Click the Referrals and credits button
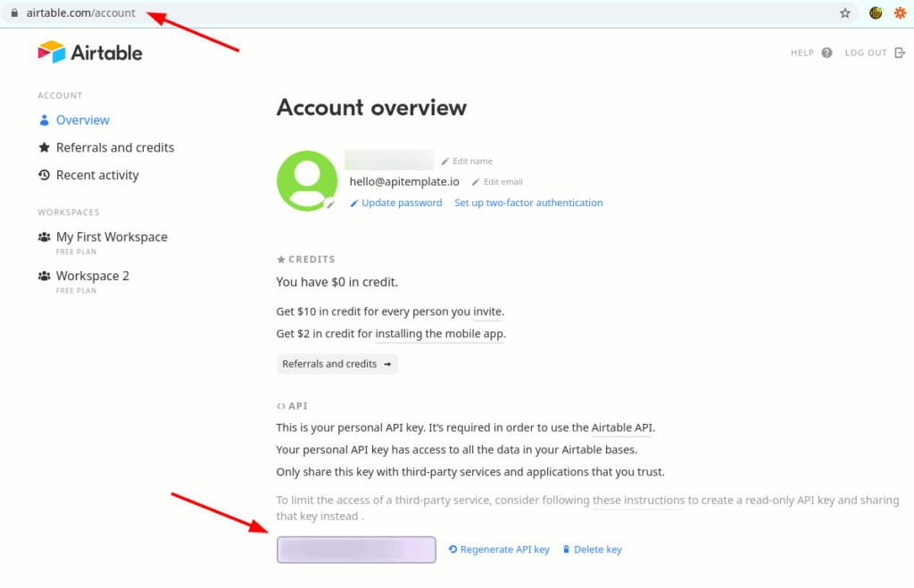The image size is (914, 588). point(337,364)
